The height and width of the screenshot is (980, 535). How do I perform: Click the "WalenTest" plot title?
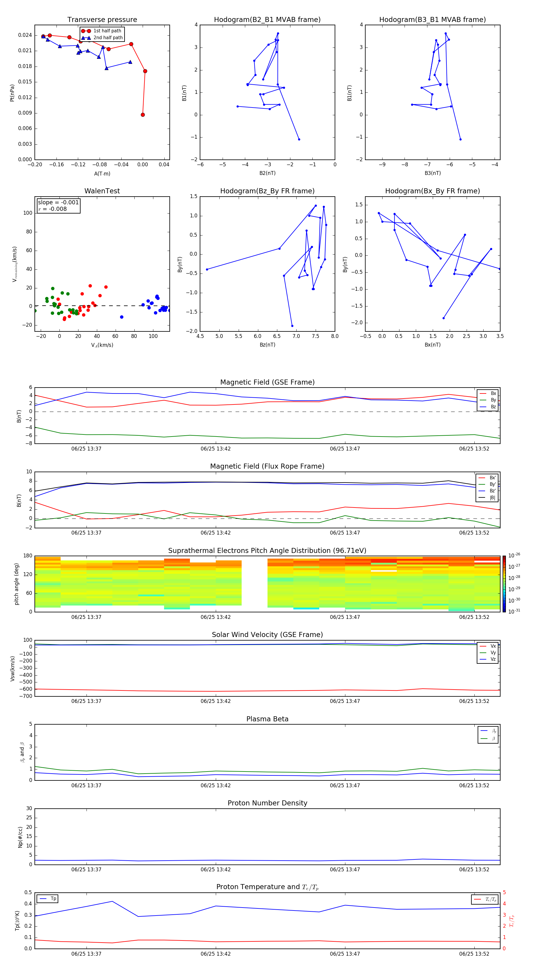(102, 191)
